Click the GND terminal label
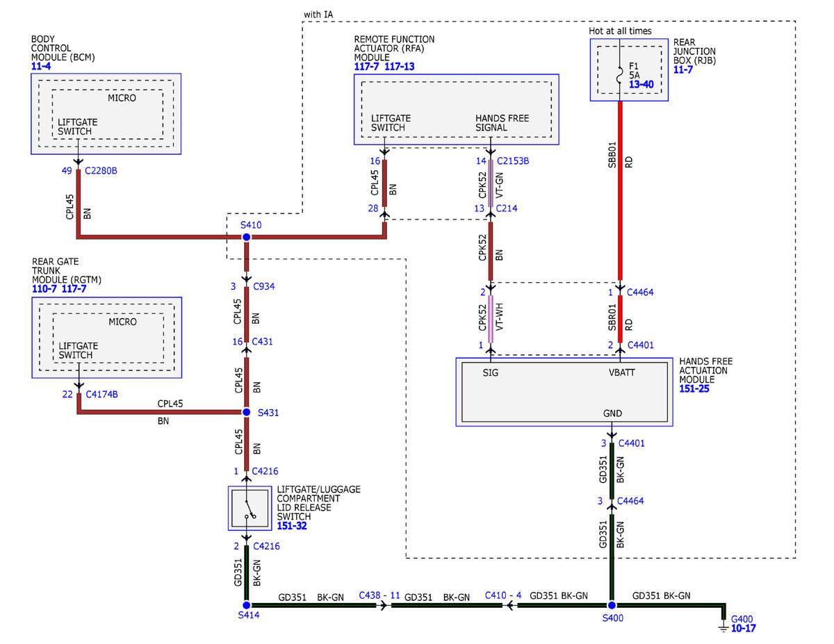834x644 pixels. [612, 413]
